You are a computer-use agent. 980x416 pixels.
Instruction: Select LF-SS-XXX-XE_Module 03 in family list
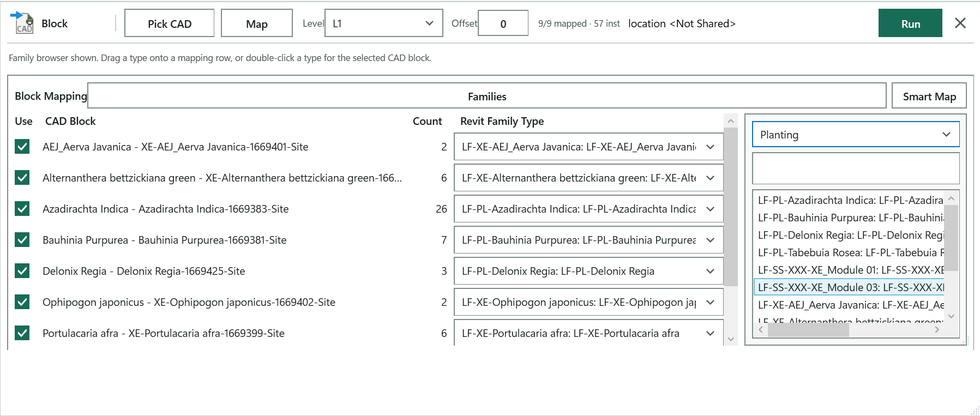click(850, 287)
